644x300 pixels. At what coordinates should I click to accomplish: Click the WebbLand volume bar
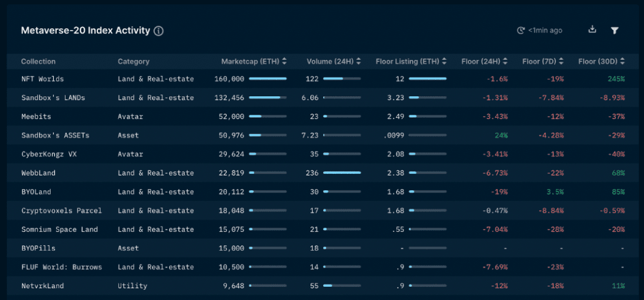(x=342, y=173)
